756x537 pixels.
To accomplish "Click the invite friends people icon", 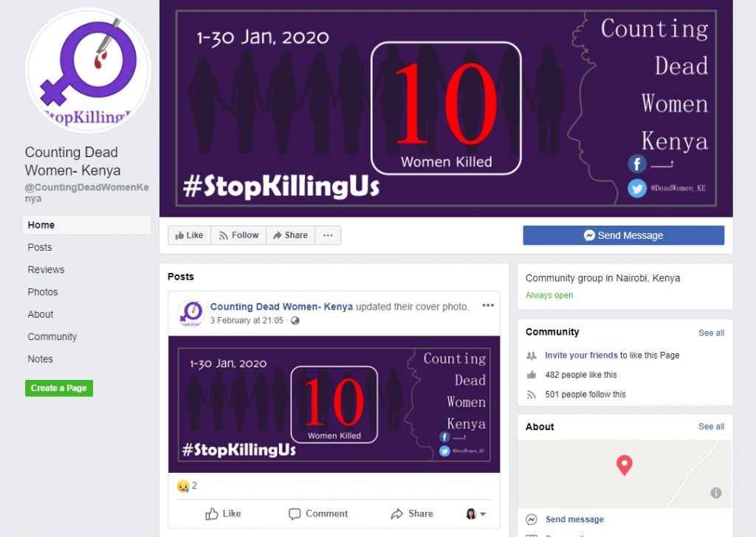I will tap(532, 356).
